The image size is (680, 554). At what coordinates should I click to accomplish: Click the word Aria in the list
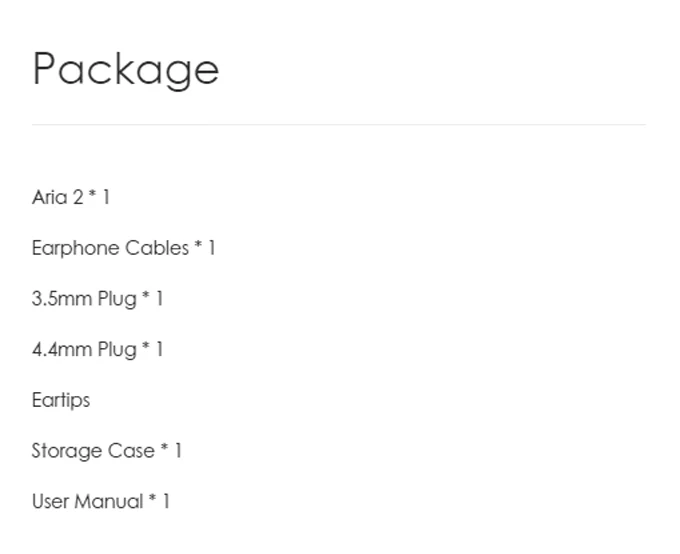tap(49, 197)
